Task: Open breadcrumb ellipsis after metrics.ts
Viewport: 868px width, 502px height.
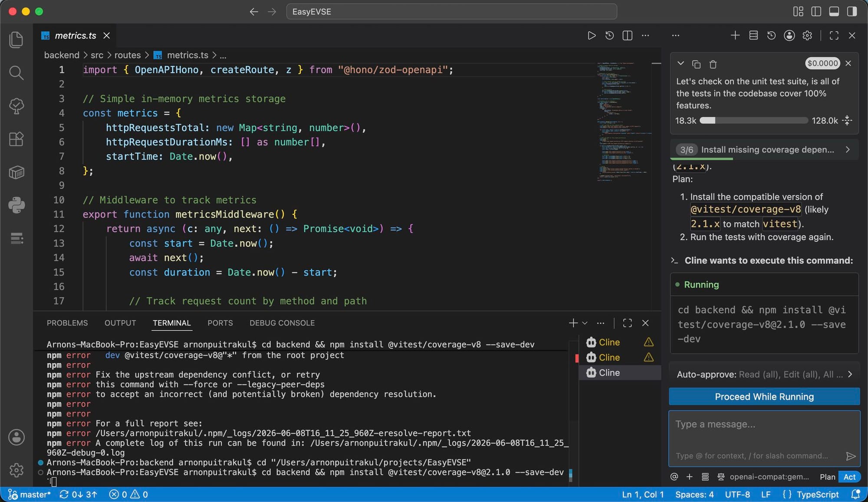Action: pyautogui.click(x=223, y=56)
